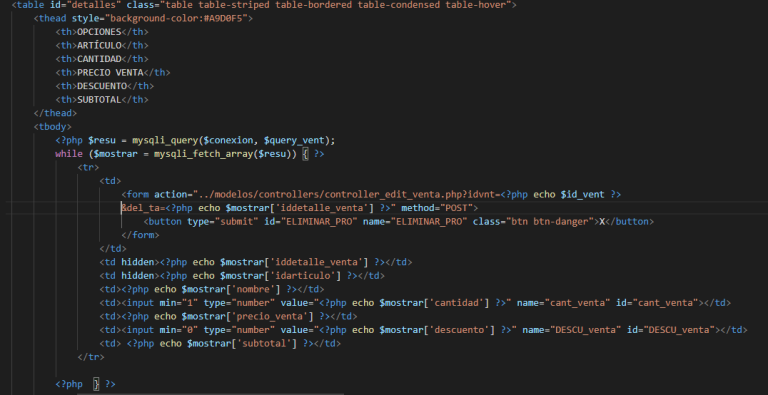Click the closing form tag
Viewport: 768px width, 395px height.
point(140,235)
